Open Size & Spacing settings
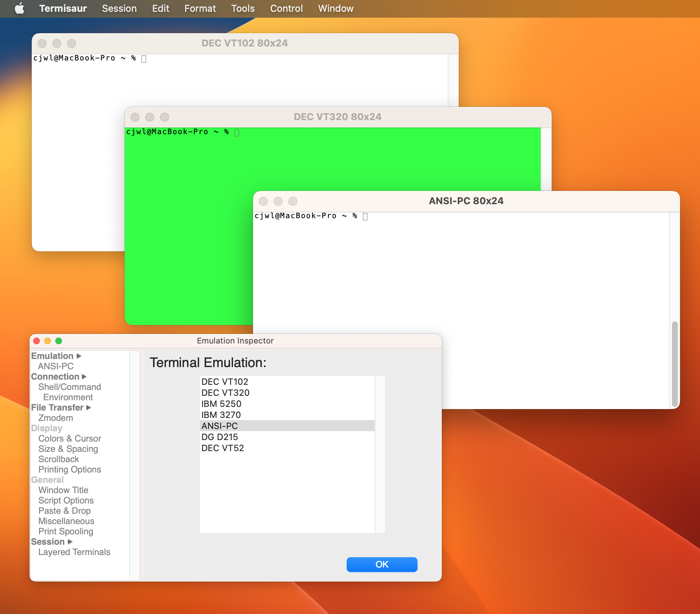The image size is (700, 614). [68, 449]
